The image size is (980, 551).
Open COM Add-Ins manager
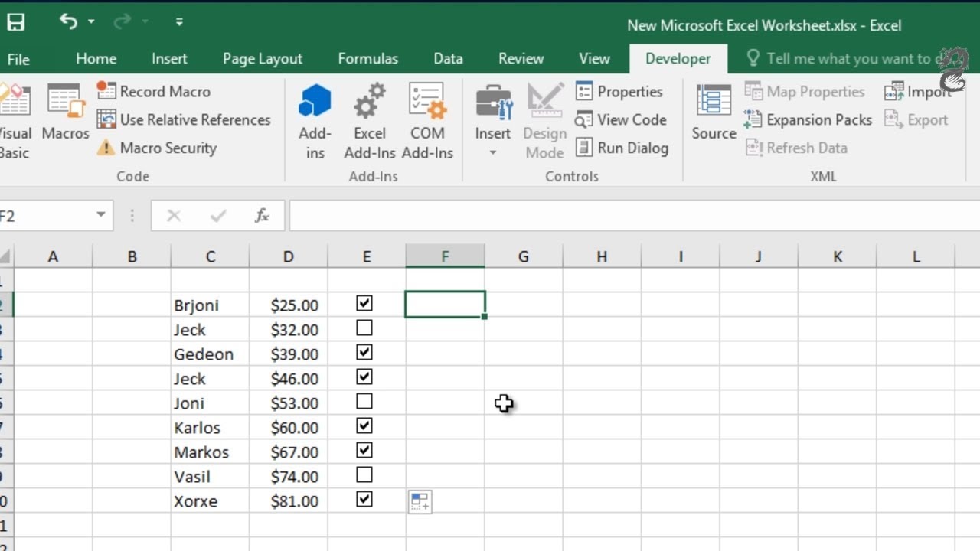(427, 122)
